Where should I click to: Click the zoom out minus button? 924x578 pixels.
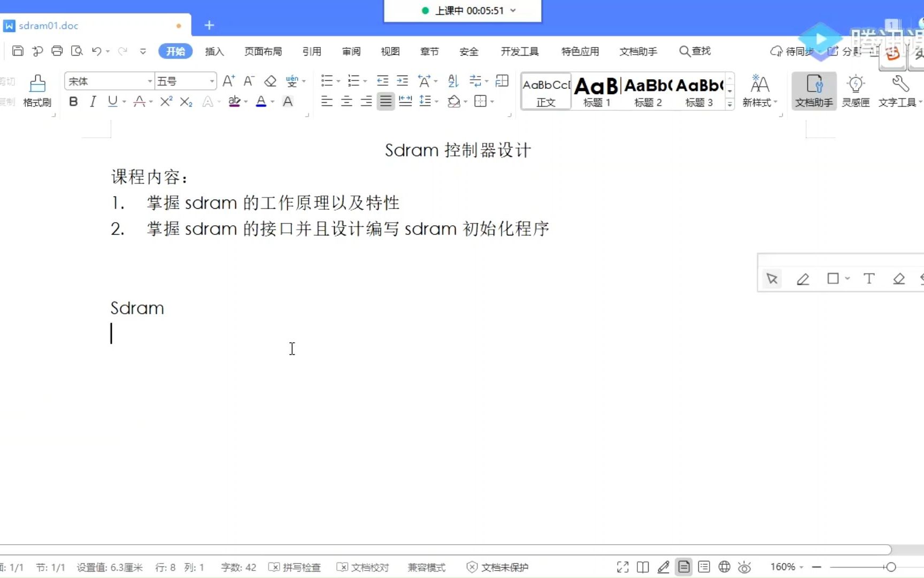click(817, 567)
